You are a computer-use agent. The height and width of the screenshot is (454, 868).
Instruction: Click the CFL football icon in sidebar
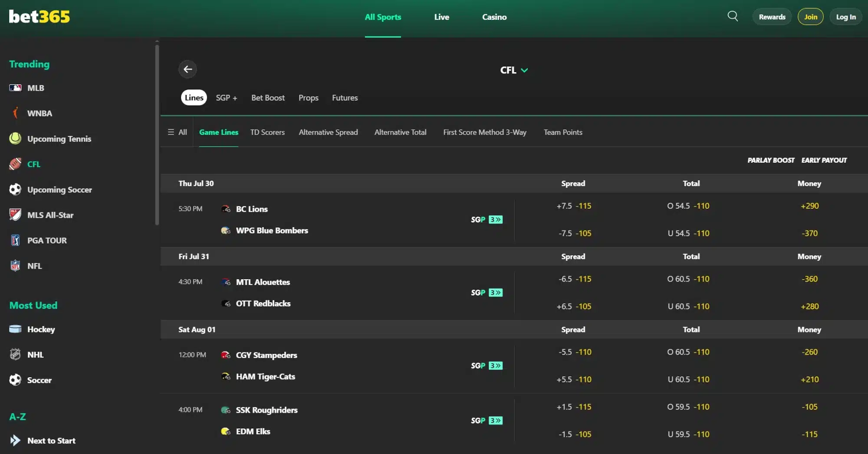[x=15, y=164]
